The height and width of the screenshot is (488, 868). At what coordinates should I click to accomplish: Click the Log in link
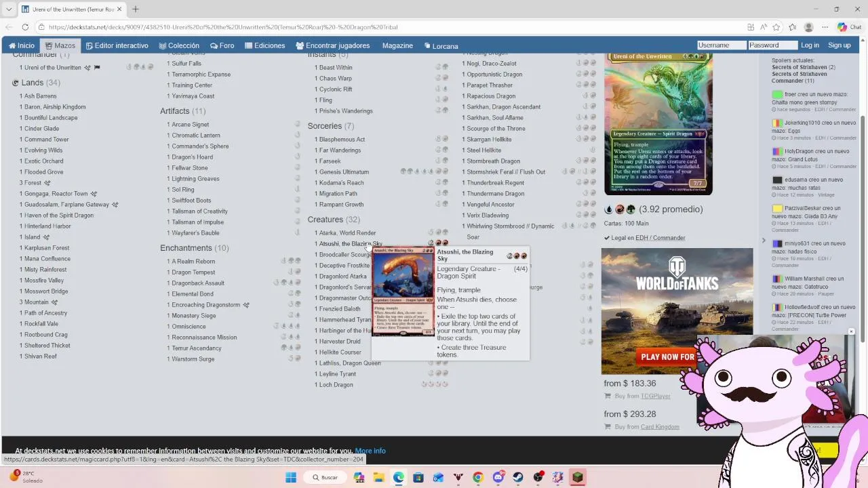pyautogui.click(x=810, y=45)
